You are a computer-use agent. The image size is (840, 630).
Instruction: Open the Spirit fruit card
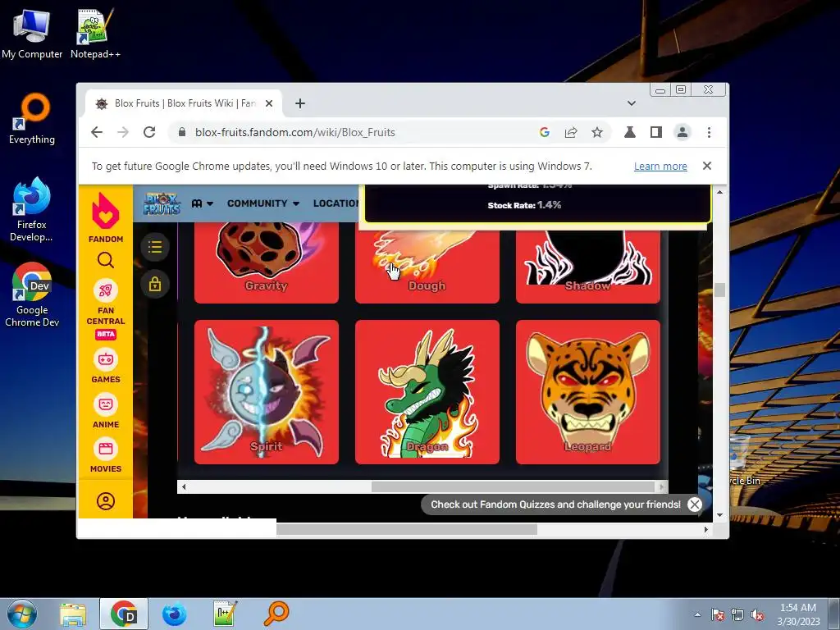(267, 392)
